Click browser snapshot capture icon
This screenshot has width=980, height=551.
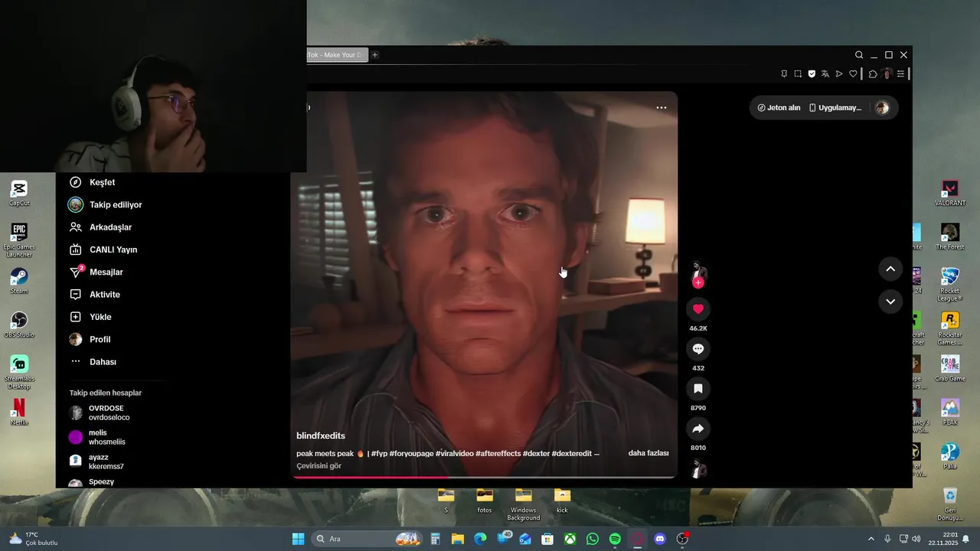click(798, 74)
